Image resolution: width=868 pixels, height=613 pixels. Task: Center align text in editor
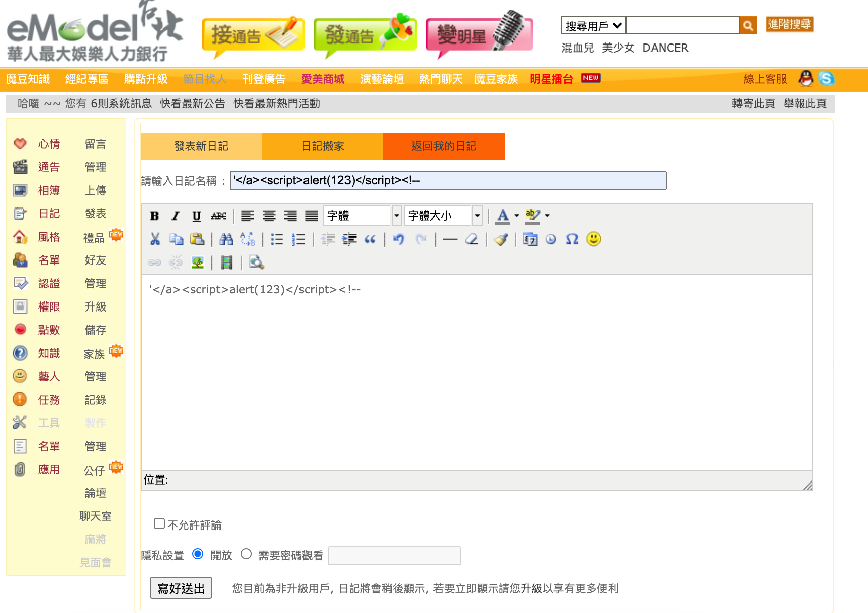269,216
